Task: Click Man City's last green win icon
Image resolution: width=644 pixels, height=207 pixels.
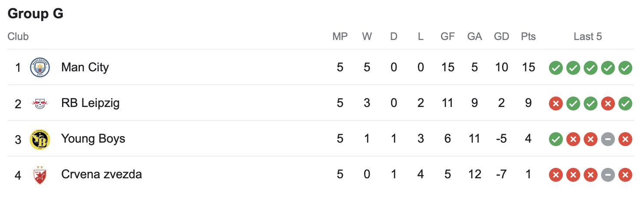Action: coord(625,68)
